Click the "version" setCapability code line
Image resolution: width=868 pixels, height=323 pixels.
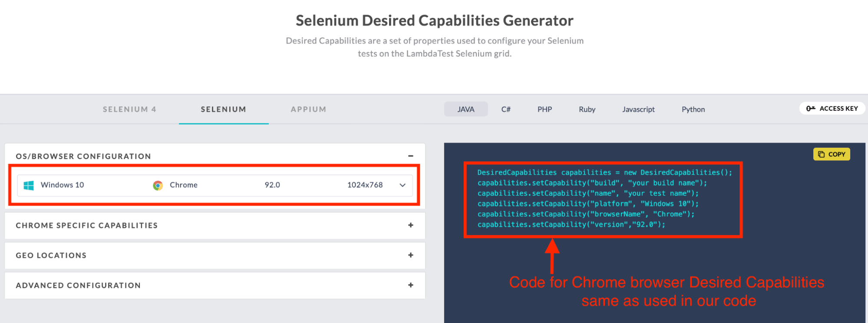[x=571, y=225]
